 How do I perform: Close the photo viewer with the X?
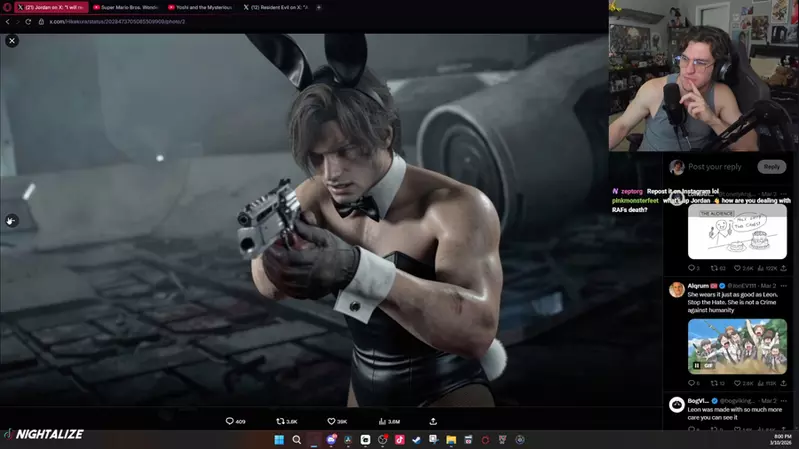pos(12,41)
